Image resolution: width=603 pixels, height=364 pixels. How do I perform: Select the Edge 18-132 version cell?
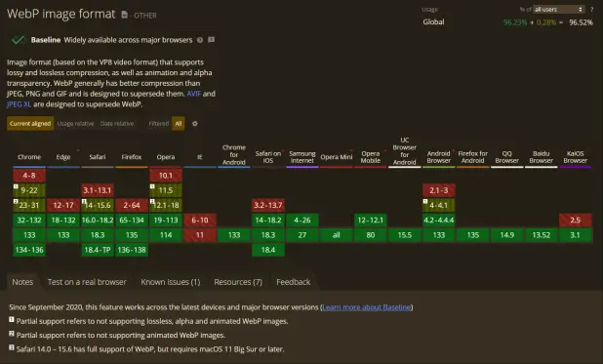63,221
